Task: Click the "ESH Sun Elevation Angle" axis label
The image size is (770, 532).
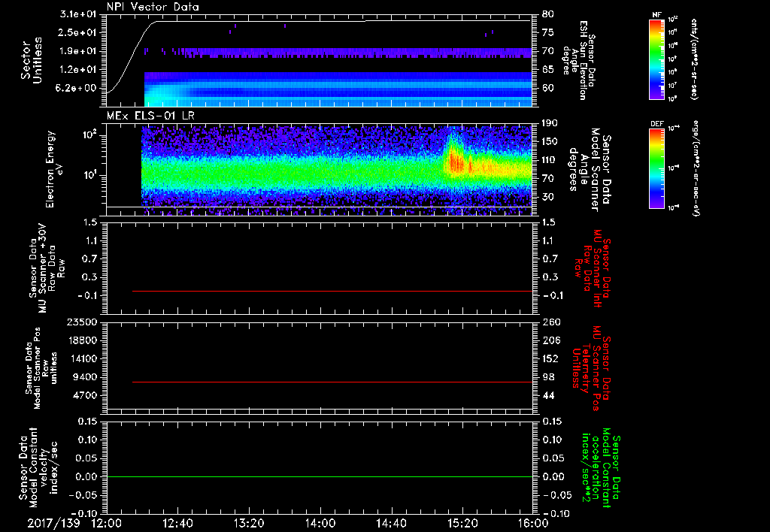Action: pyautogui.click(x=578, y=60)
